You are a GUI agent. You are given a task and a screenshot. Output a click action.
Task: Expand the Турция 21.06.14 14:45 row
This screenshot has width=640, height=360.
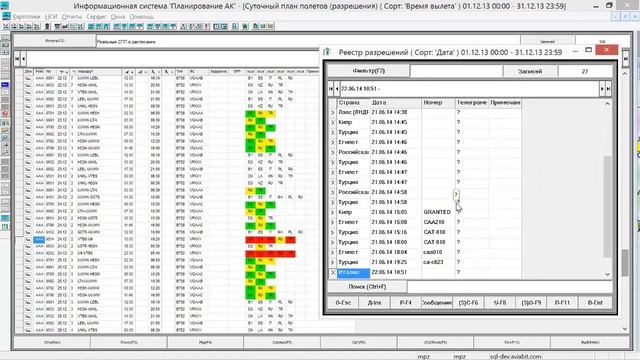[333, 132]
